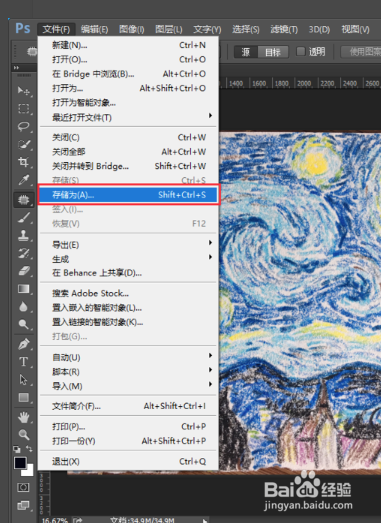Expand the toolbar double-arrow toggle

(x=16, y=68)
